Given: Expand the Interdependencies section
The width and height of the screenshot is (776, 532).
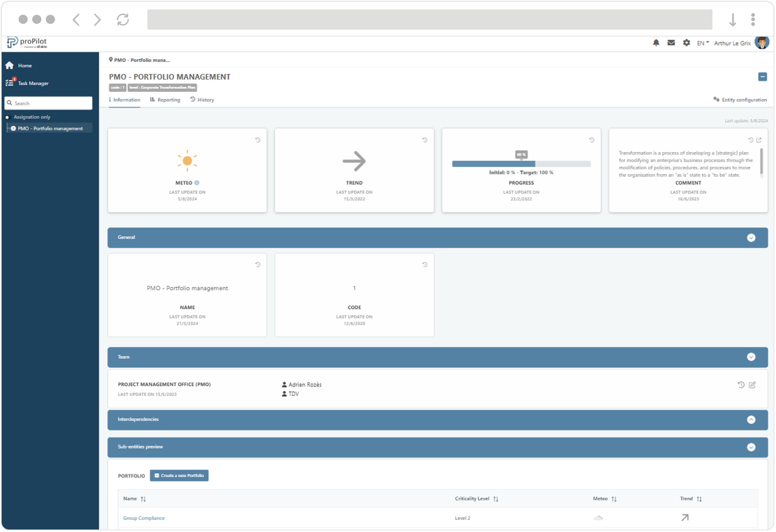Looking at the screenshot, I should pyautogui.click(x=751, y=420).
